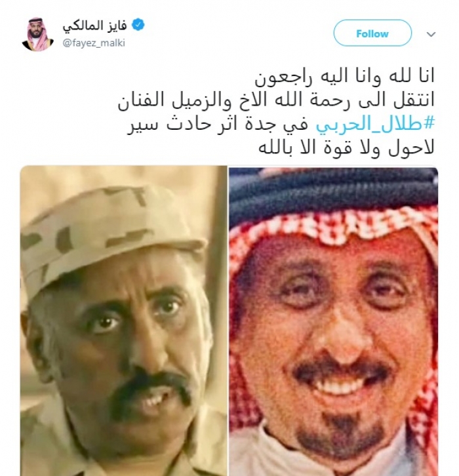Viewport: 459px width, 476px height.
Task: Click the smiling face in the right photo
Action: pos(337,340)
